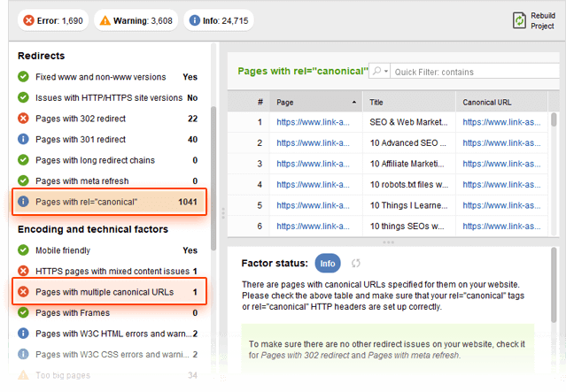Viewport: 566px width, 392px height.
Task: Open Pages with multiple canonical URLs
Action: pos(106,291)
